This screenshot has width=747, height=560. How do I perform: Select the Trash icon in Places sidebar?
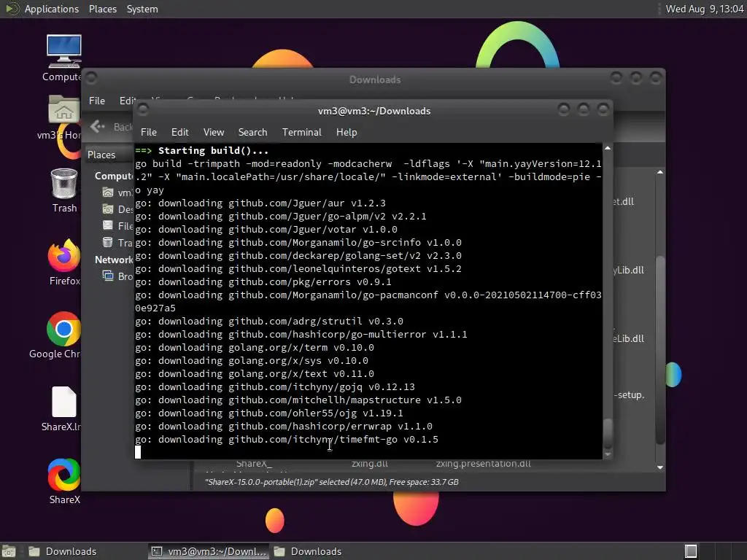108,242
